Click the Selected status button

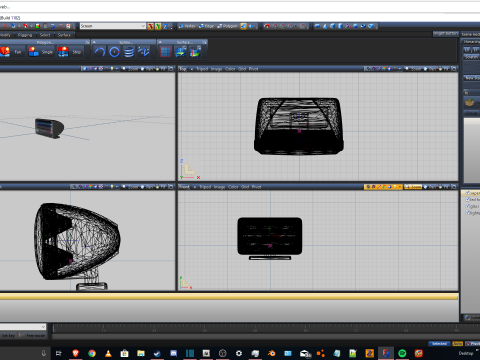pyautogui.click(x=439, y=344)
